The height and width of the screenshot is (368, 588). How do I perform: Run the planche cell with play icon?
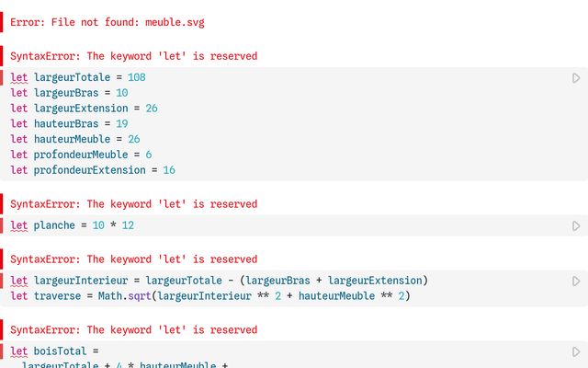point(576,226)
